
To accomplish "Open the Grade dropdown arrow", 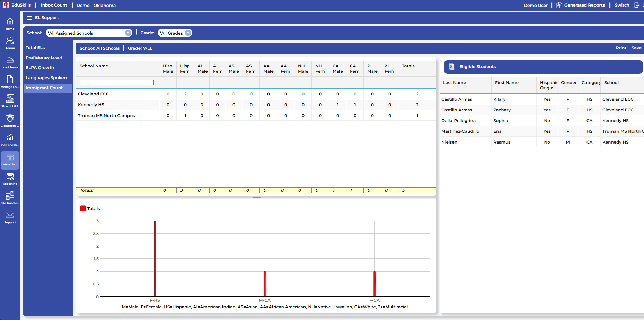I will pos(188,33).
